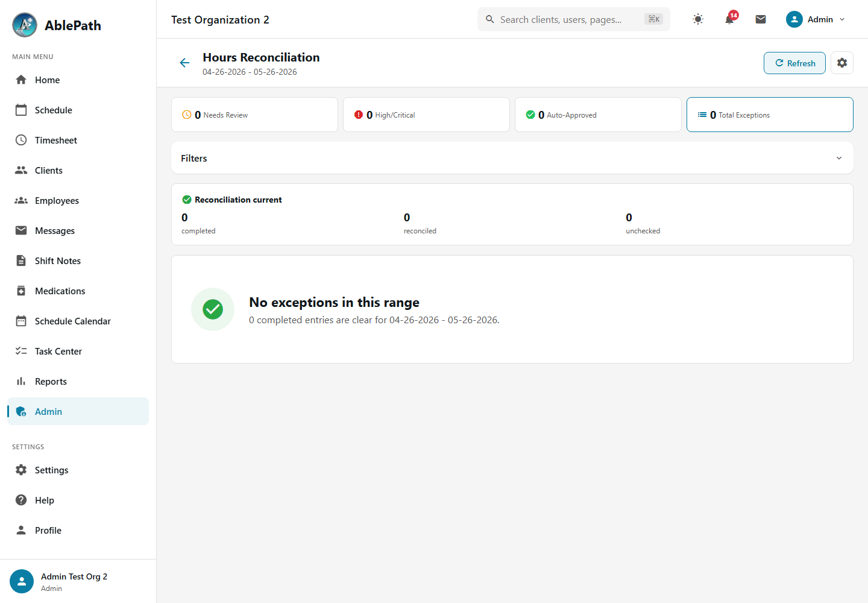
Task: Click the Reports bar chart icon
Action: coord(21,381)
